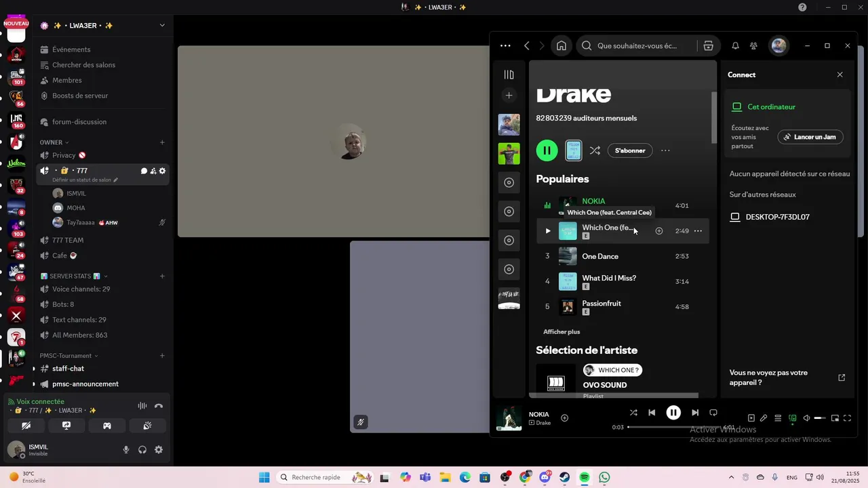The height and width of the screenshot is (488, 868).
Task: Share your screen in Discord
Action: pos(66,426)
